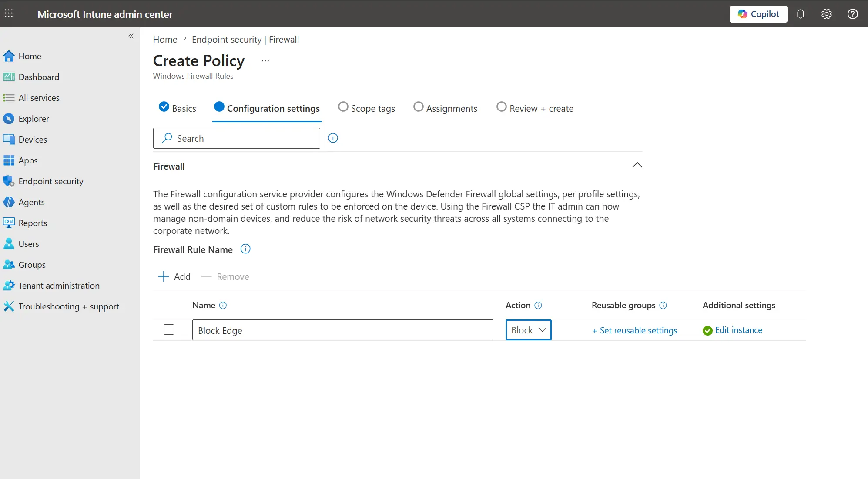Switch to the Basics tab

pyautogui.click(x=178, y=108)
